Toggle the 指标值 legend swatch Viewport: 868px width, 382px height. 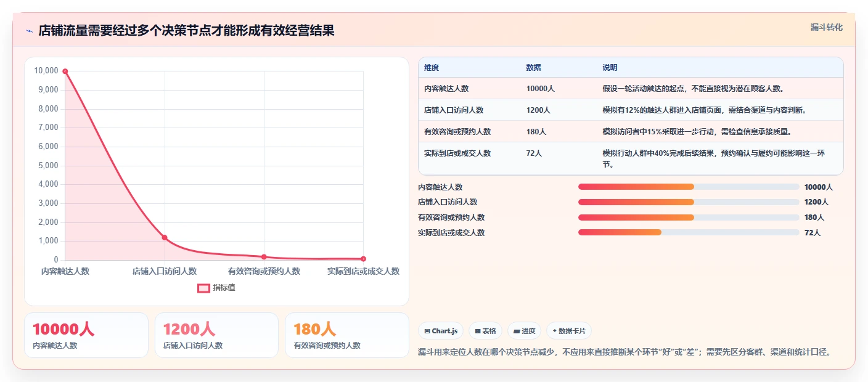pos(203,288)
